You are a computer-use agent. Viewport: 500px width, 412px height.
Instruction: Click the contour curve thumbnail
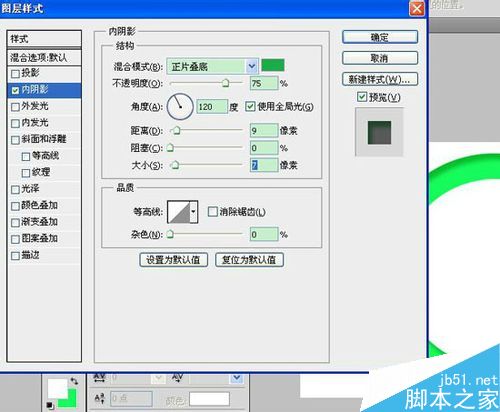pos(179,212)
